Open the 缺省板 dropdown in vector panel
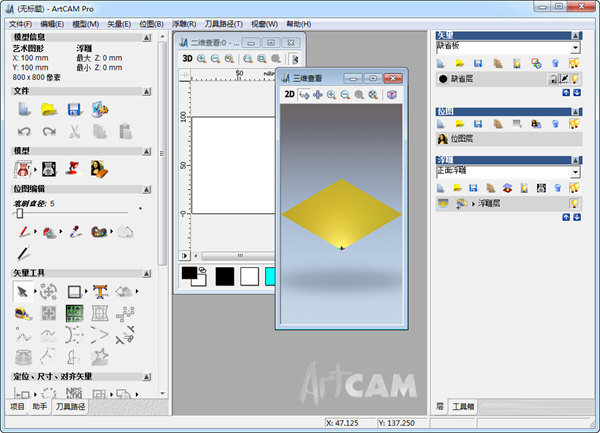Image resolution: width=600 pixels, height=433 pixels. [x=575, y=48]
